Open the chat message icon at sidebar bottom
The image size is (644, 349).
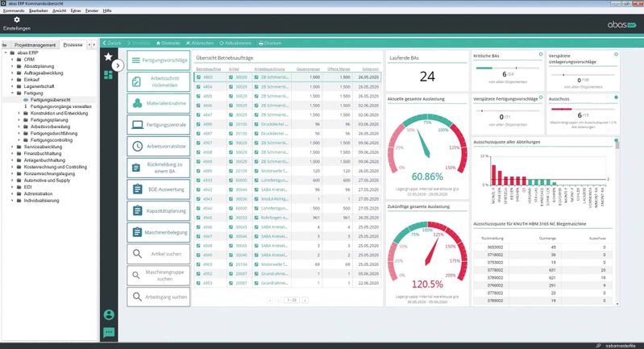[109, 332]
